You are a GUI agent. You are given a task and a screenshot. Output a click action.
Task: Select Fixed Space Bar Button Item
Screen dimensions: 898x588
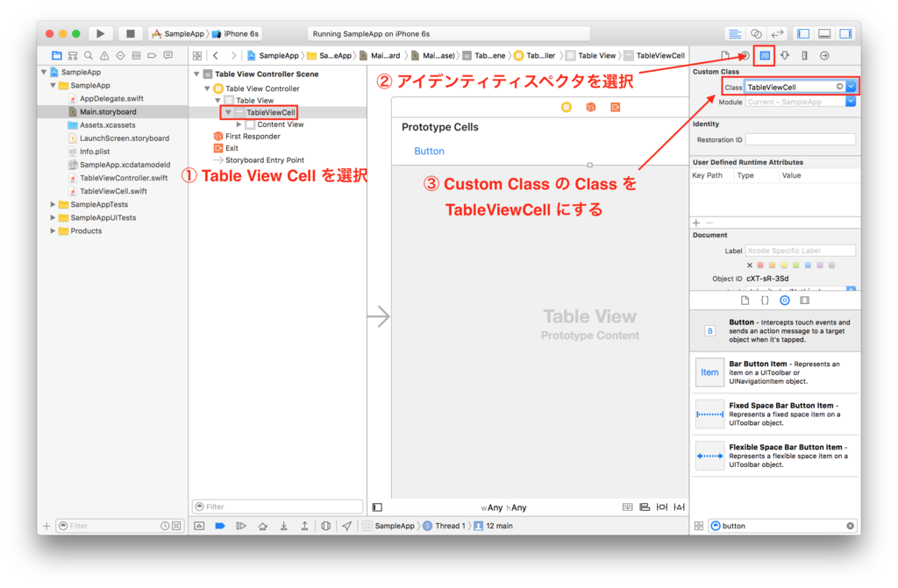click(775, 414)
